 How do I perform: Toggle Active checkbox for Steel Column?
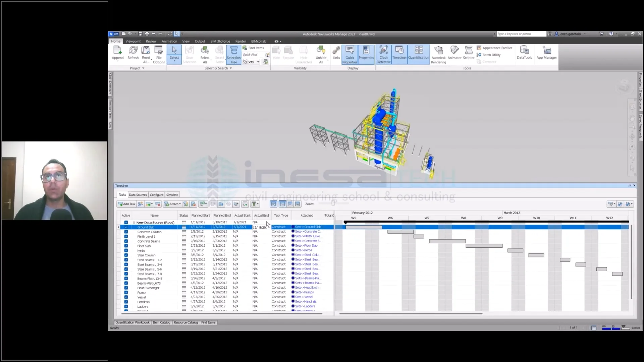coord(126,255)
